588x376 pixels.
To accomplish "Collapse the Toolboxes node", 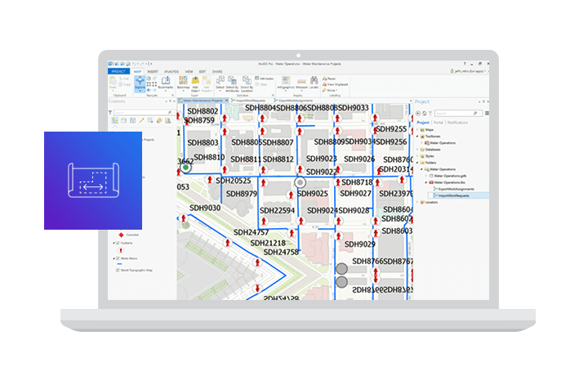I will [417, 137].
